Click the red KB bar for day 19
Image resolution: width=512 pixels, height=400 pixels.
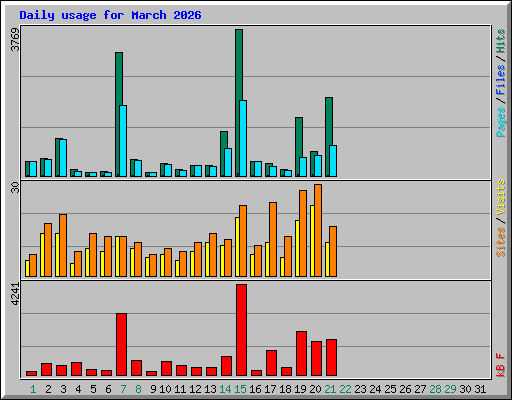click(x=301, y=354)
